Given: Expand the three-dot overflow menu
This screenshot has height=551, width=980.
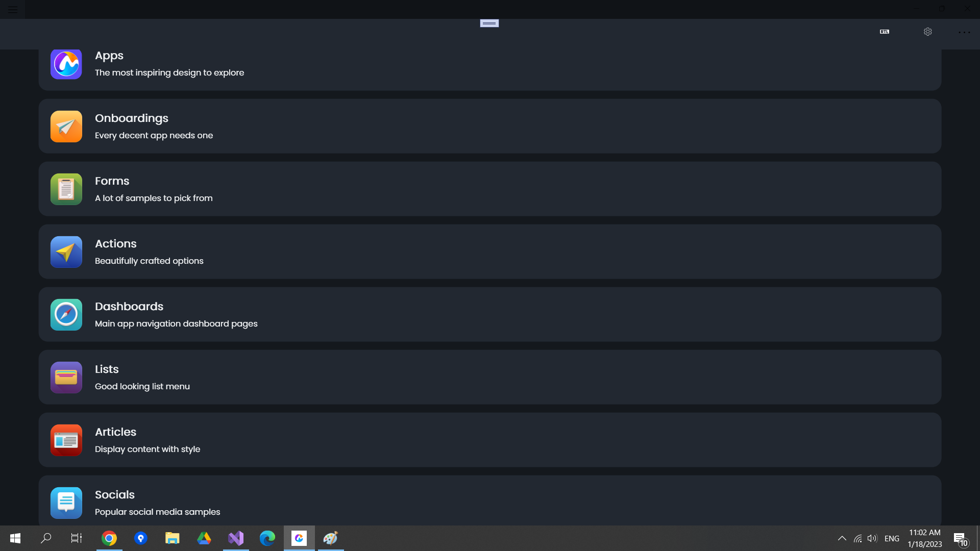Looking at the screenshot, I should coord(964,32).
